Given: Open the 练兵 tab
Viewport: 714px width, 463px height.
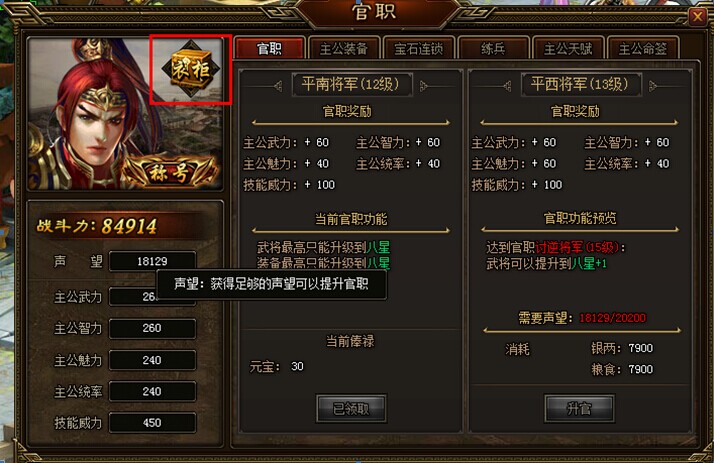Looking at the screenshot, I should pyautogui.click(x=494, y=48).
